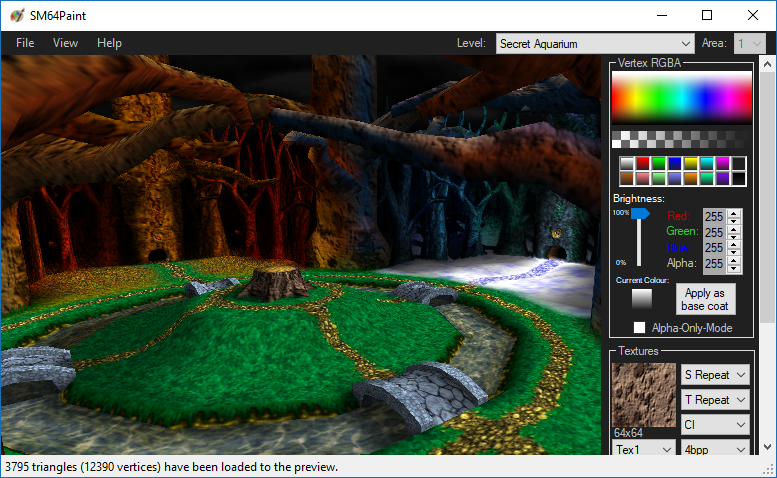Click the Red value input field
Screen dimensions: 777x478
pyautogui.click(x=715, y=216)
